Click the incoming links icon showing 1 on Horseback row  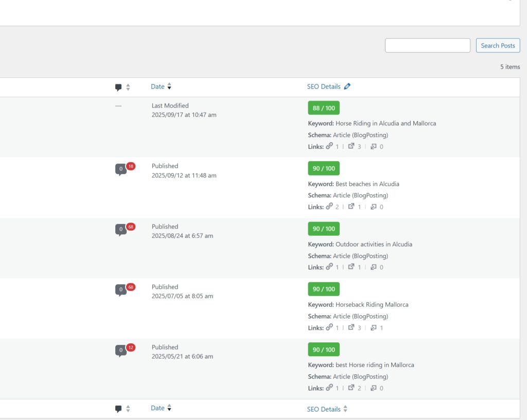[x=374, y=327]
